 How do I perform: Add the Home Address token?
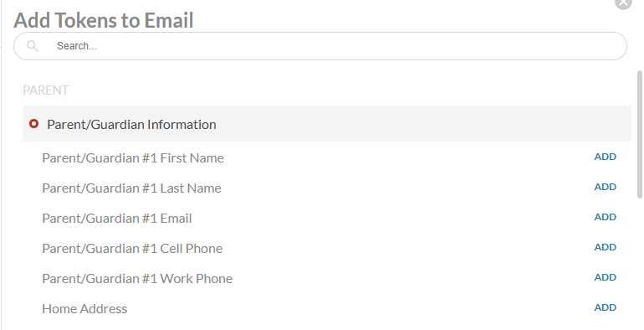click(605, 307)
